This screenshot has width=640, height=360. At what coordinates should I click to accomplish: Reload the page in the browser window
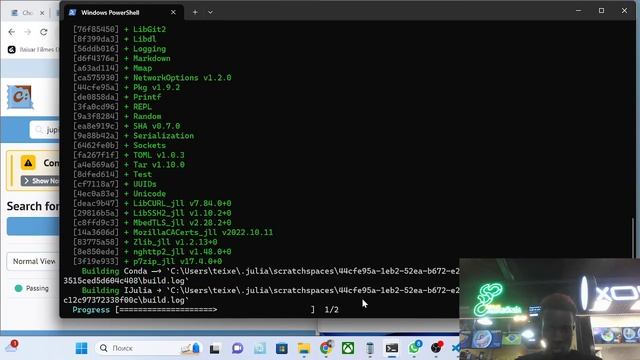point(44,32)
